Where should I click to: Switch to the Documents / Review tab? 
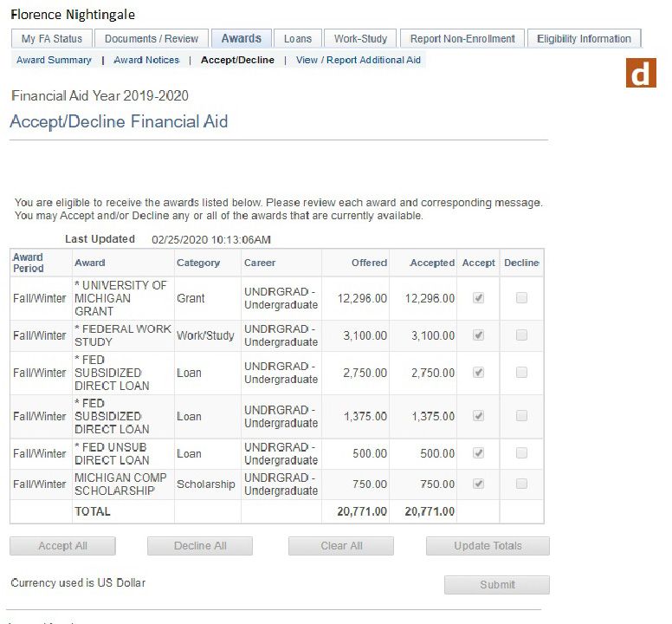[x=152, y=39]
